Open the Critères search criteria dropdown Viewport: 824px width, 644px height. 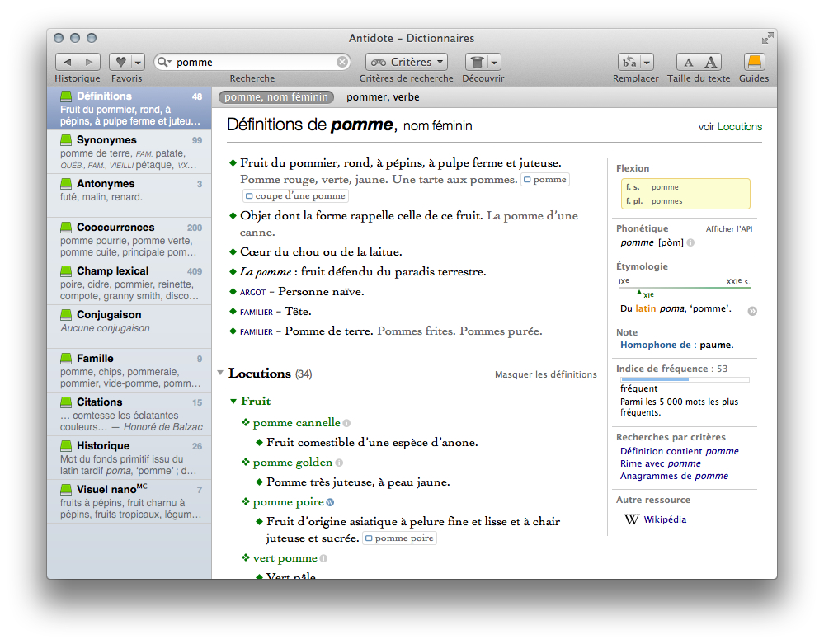[407, 62]
